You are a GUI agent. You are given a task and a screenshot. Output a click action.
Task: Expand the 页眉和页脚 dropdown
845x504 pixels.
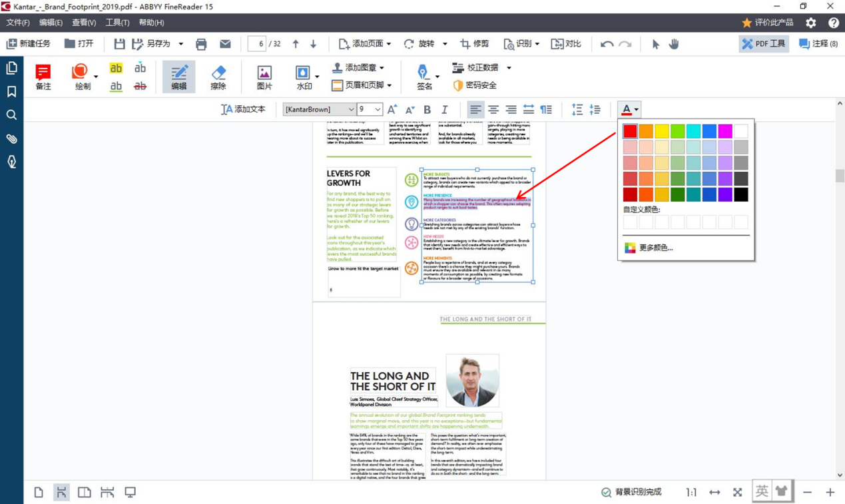coord(390,85)
